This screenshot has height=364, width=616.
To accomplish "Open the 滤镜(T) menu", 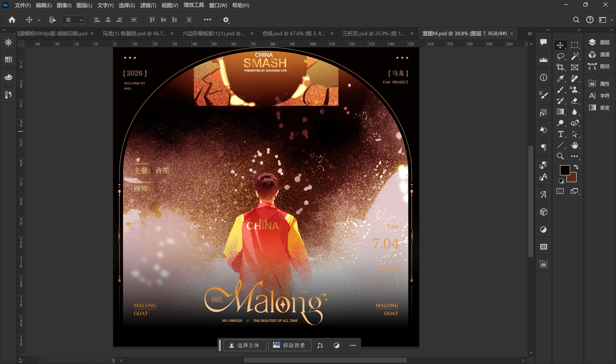I will [x=148, y=5].
